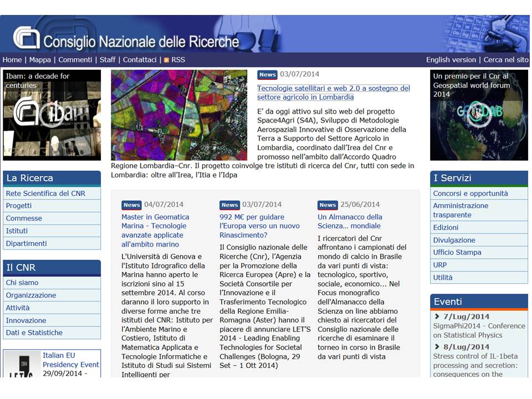Click the News badge dated 04/07/2014

click(x=131, y=205)
